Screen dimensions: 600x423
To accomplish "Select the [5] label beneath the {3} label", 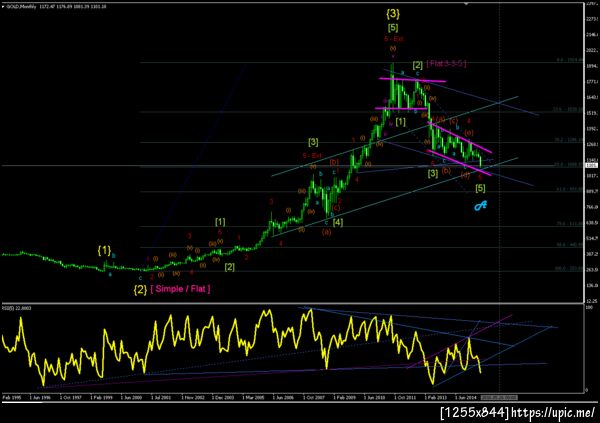I will [x=393, y=28].
